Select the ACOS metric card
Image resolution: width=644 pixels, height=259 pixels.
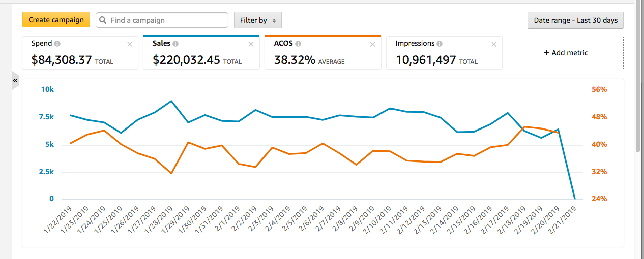[323, 52]
